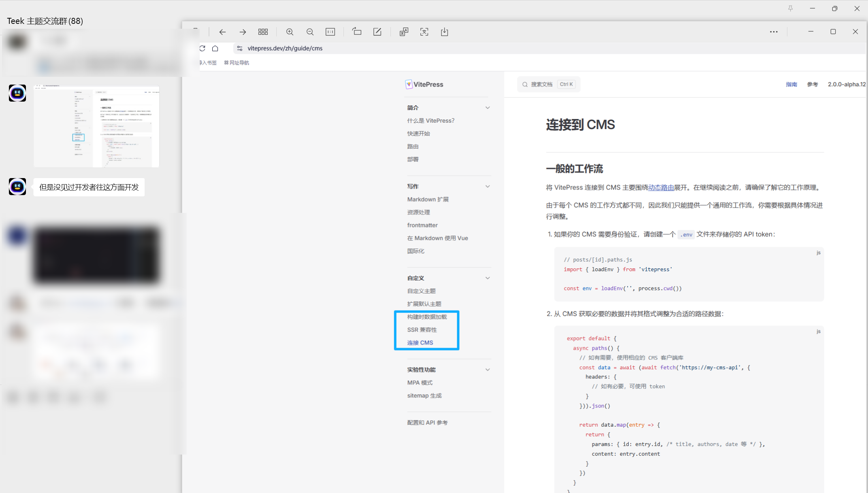The image size is (868, 493).
Task: Click the zoom out magnifier icon
Action: point(310,32)
